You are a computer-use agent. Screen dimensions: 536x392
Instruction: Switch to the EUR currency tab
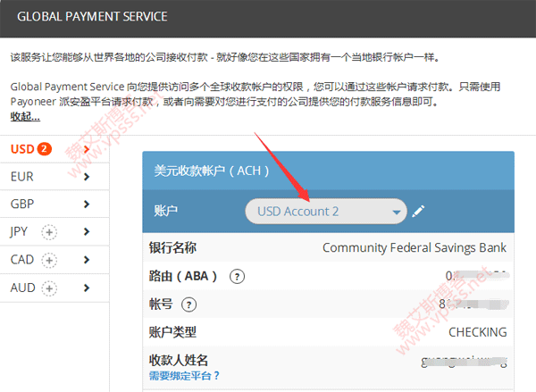tap(22, 177)
